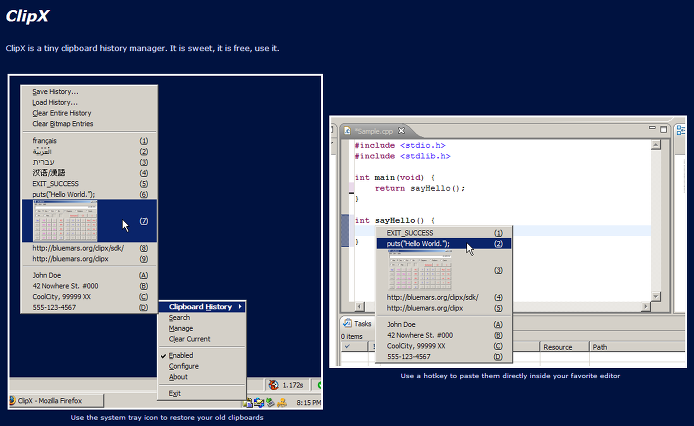The height and width of the screenshot is (426, 694).
Task: Pick 555-123-4567 entry in left menu
Action: pyautogui.click(x=89, y=307)
